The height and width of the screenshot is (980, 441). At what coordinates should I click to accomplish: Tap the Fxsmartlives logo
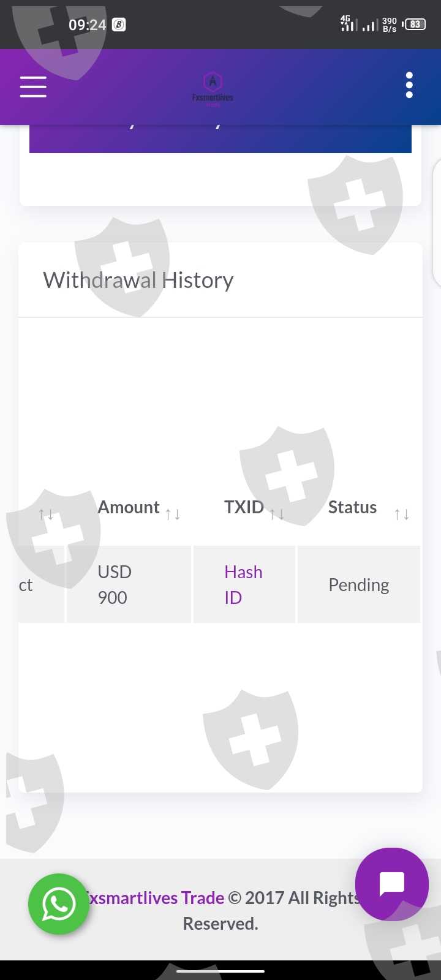point(213,89)
